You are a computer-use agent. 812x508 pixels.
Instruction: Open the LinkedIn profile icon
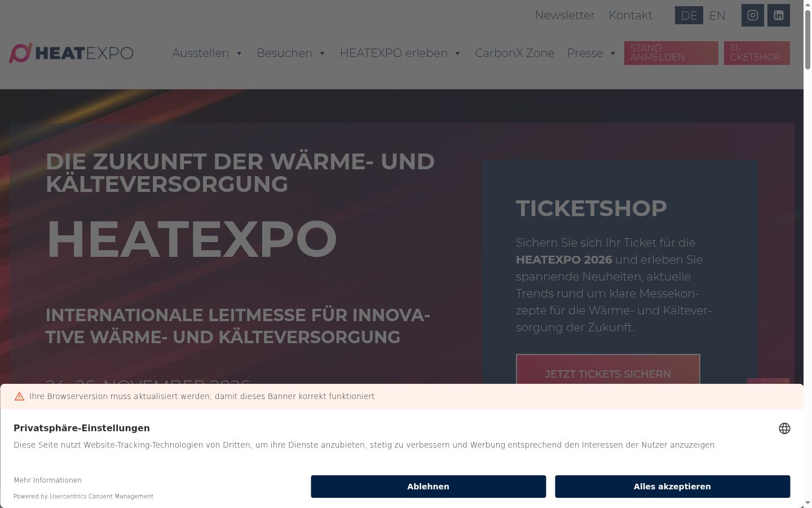tap(778, 15)
